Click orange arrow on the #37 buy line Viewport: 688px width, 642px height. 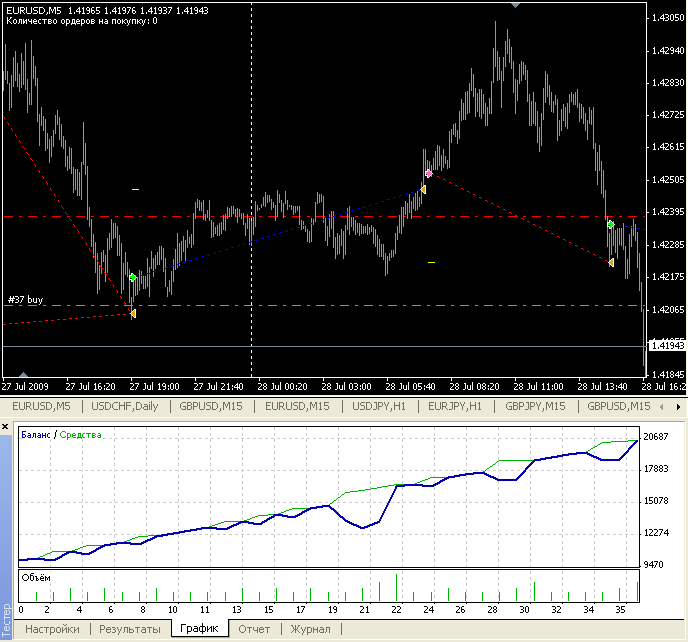click(133, 314)
